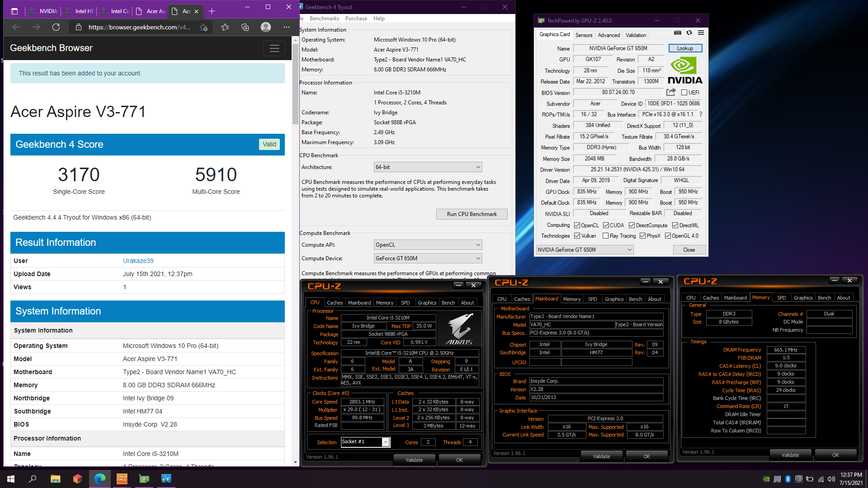The image size is (868, 488).
Task: Go back in the Edge browser
Action: pyautogui.click(x=16, y=27)
